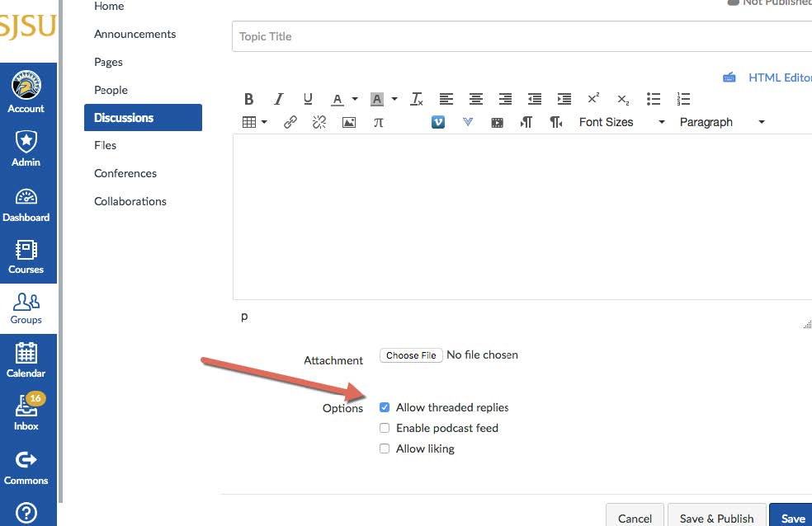
Task: Insert a bulleted list
Action: click(x=654, y=99)
